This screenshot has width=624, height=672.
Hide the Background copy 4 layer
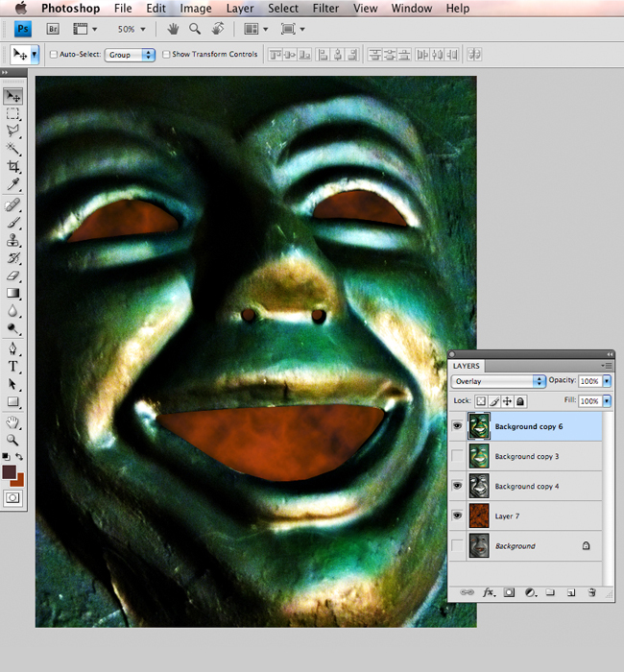tap(457, 486)
